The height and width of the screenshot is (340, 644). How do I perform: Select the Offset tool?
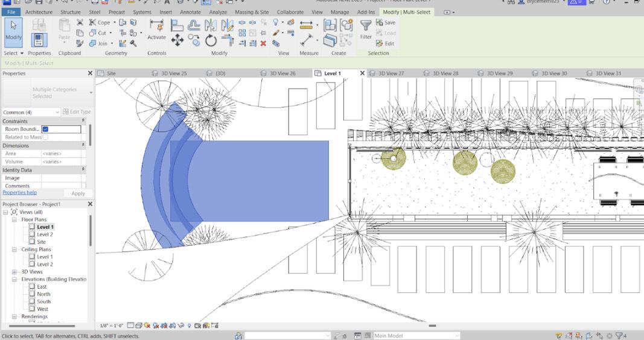(194, 25)
